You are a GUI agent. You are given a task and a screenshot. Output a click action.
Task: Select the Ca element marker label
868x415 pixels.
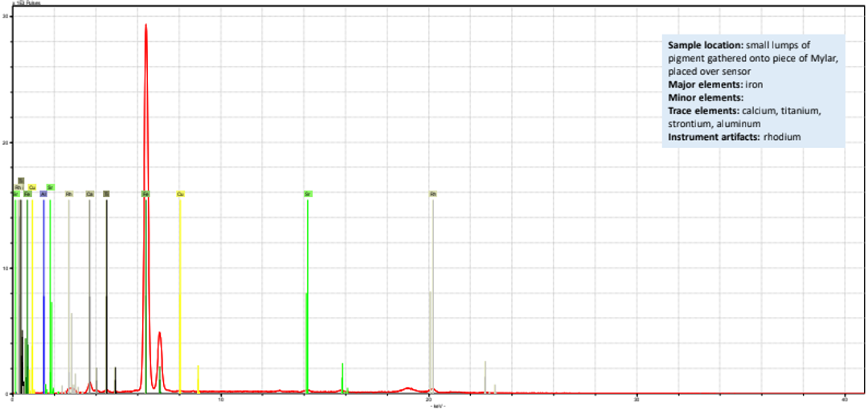89,194
